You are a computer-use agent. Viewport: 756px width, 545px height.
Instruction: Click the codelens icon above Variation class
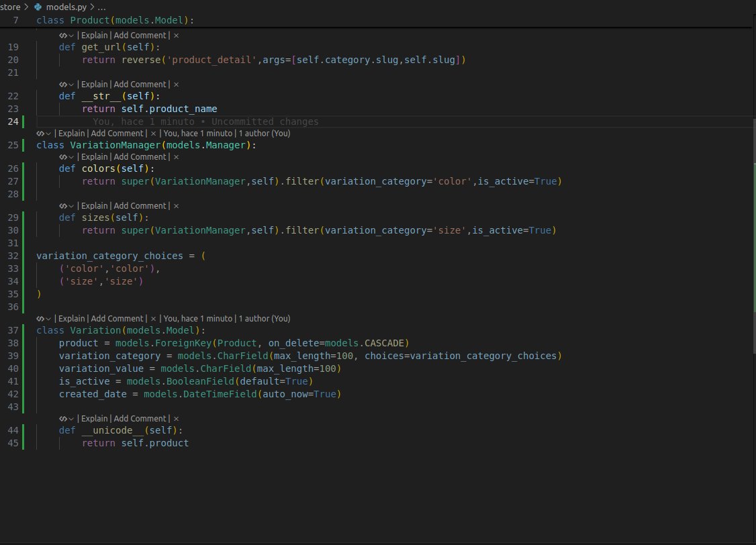tap(40, 319)
